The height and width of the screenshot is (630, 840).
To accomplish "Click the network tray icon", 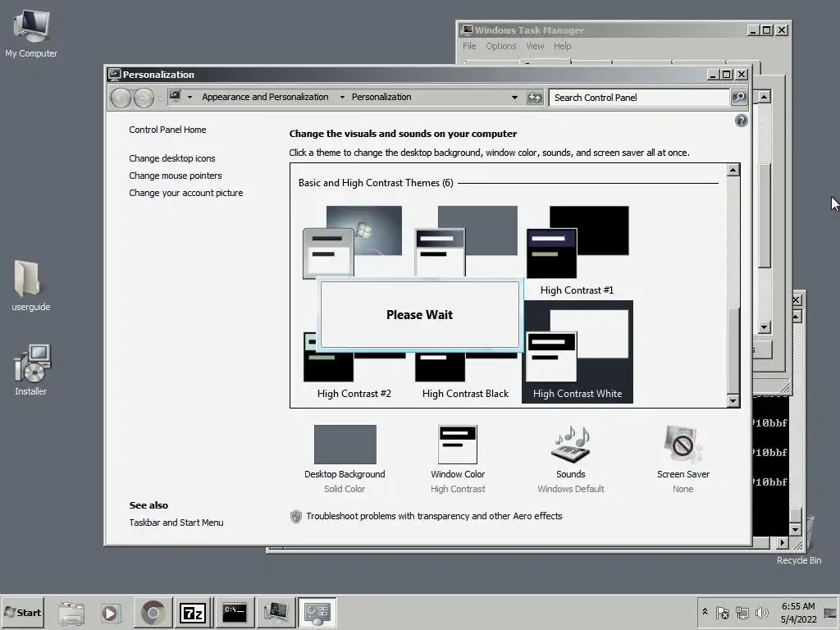I will (x=742, y=612).
